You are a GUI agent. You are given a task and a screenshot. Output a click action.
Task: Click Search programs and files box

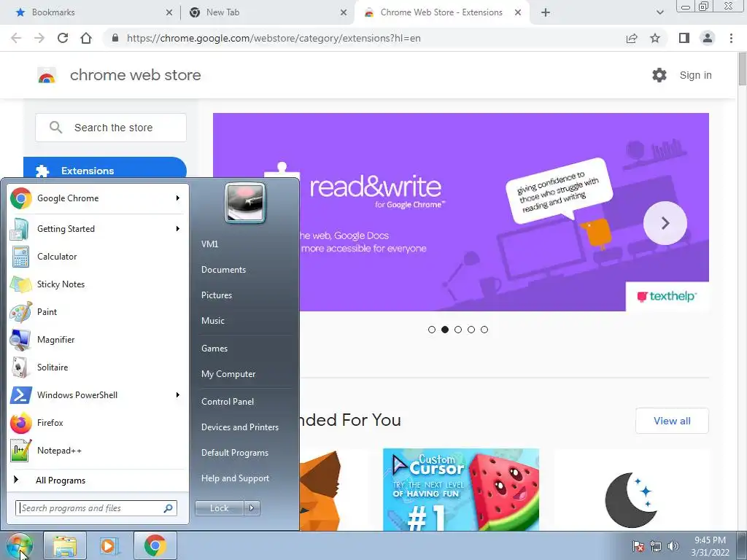click(x=96, y=508)
